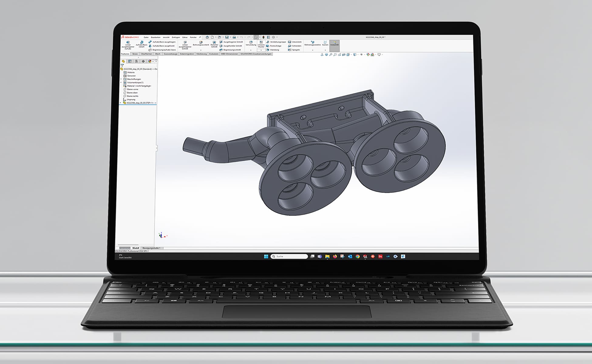Choose Umwickeln wrap command
Image resolution: width=592 pixels, height=364 pixels.
pyautogui.click(x=295, y=42)
